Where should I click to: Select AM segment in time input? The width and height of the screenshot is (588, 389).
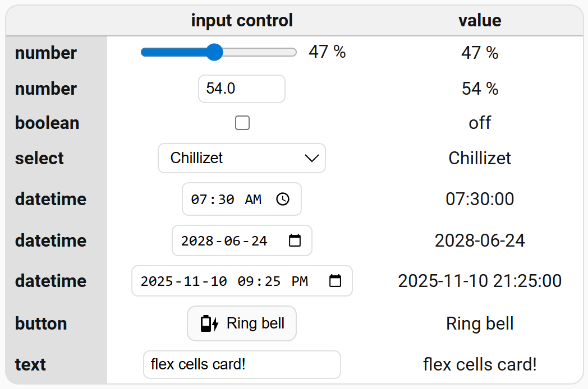(x=253, y=199)
